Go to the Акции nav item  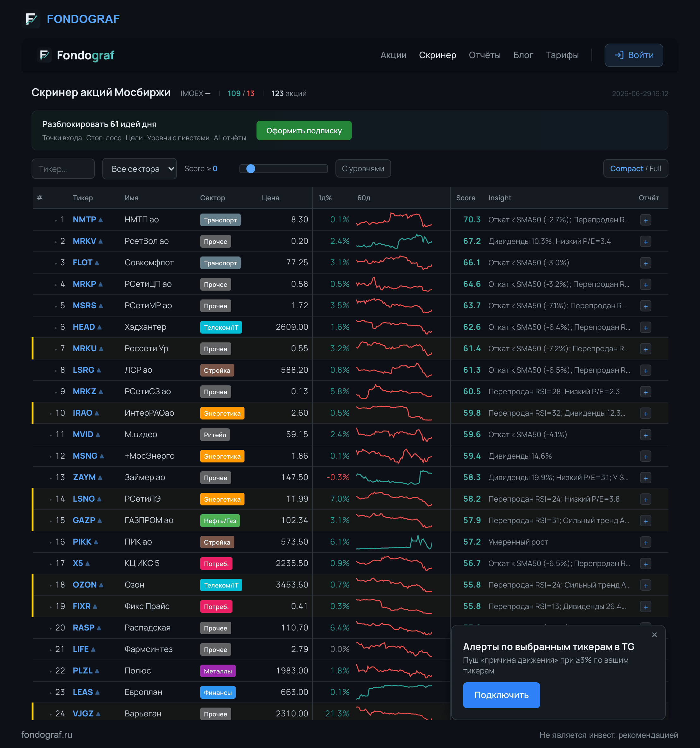[x=393, y=55]
